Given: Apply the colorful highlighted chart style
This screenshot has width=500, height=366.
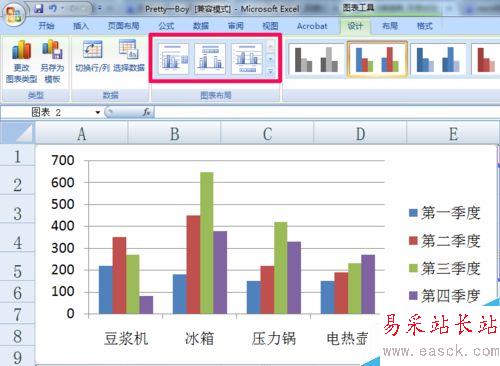Looking at the screenshot, I should click(x=377, y=60).
